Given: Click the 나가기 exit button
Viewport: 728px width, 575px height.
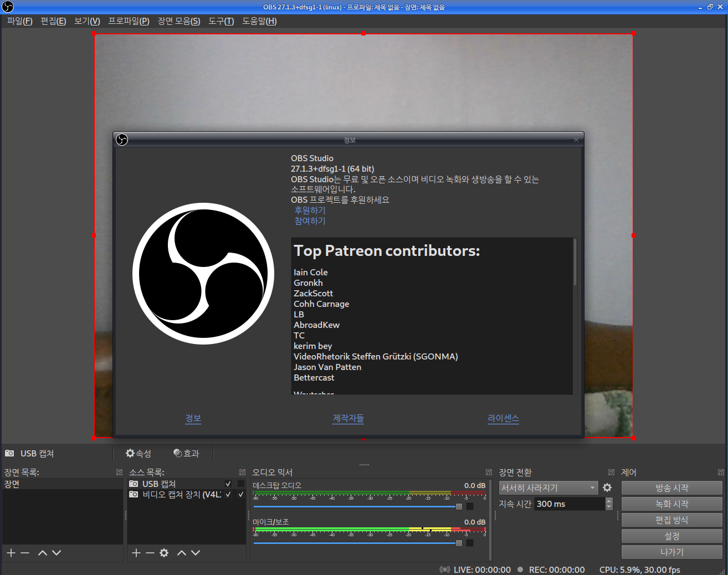Looking at the screenshot, I should pyautogui.click(x=672, y=552).
